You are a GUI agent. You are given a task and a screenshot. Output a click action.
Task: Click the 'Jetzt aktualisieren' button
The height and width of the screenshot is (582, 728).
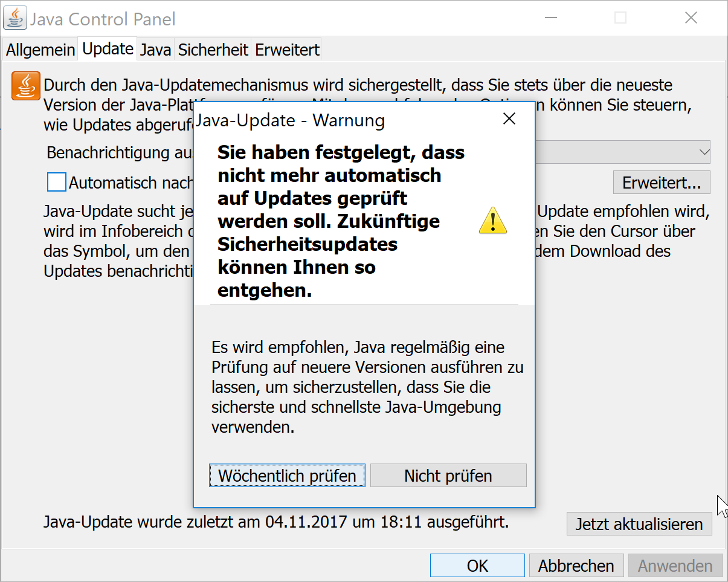click(x=639, y=524)
